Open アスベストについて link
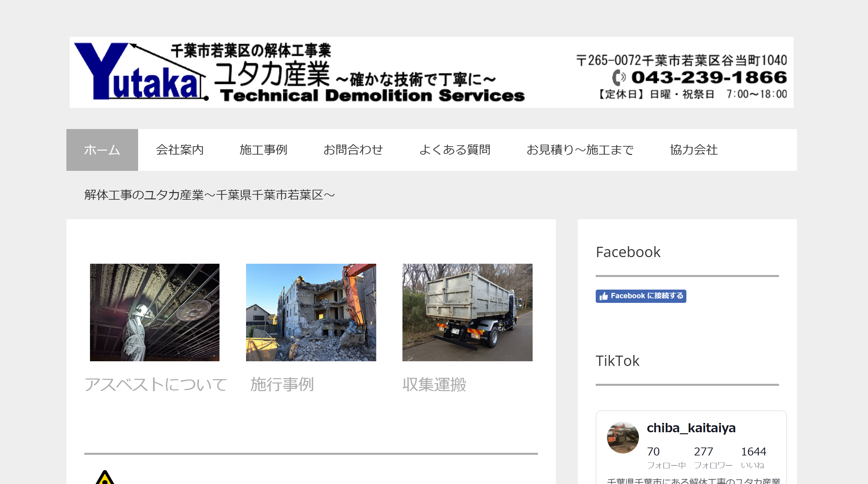 156,384
